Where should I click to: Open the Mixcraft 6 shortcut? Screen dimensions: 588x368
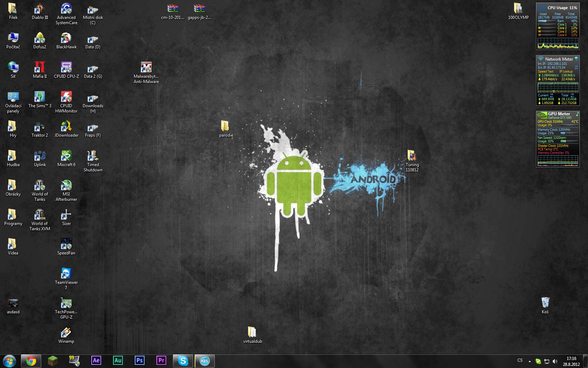(x=66, y=158)
